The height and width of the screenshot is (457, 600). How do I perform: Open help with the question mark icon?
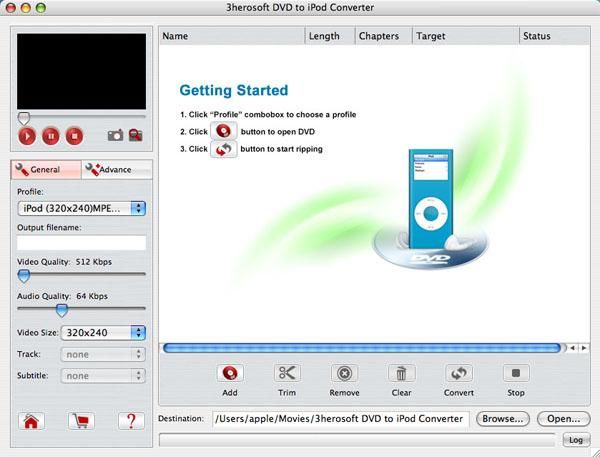[x=131, y=421]
